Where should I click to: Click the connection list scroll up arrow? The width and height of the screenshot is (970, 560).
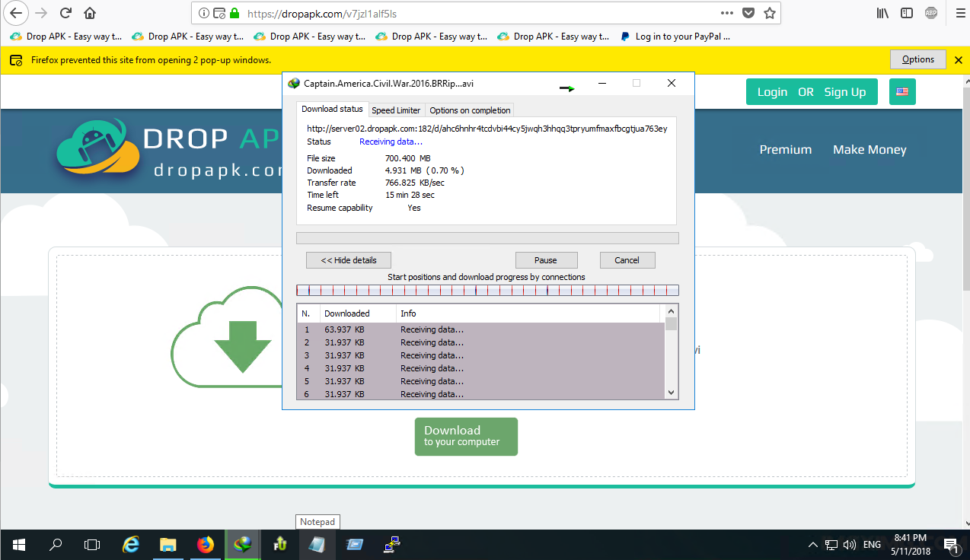tap(672, 310)
